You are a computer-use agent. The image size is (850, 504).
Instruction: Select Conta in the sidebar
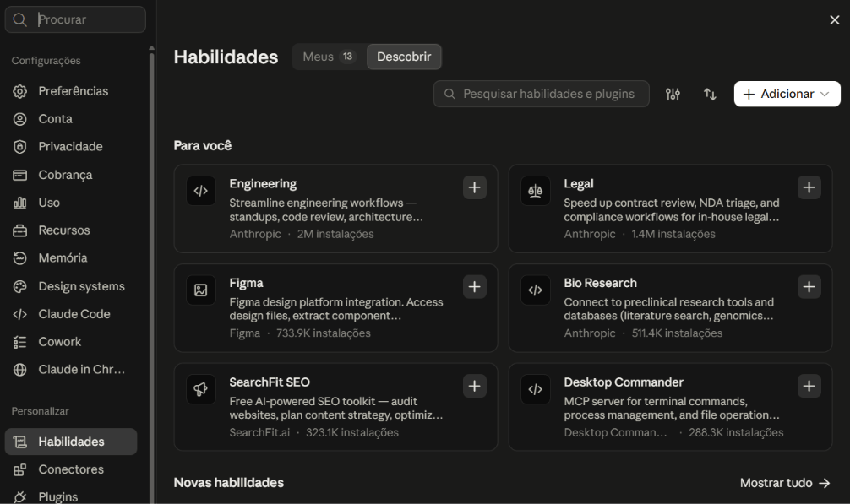tap(71, 119)
